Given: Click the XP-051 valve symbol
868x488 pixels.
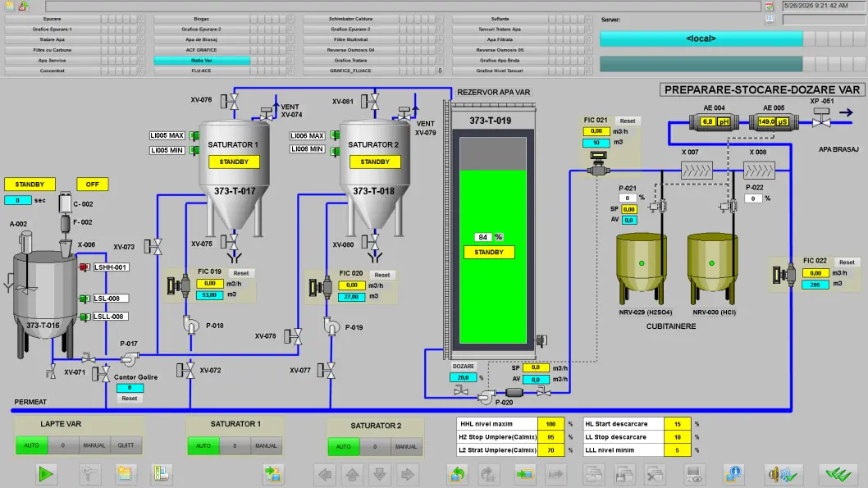Looking at the screenshot, I should [821, 118].
